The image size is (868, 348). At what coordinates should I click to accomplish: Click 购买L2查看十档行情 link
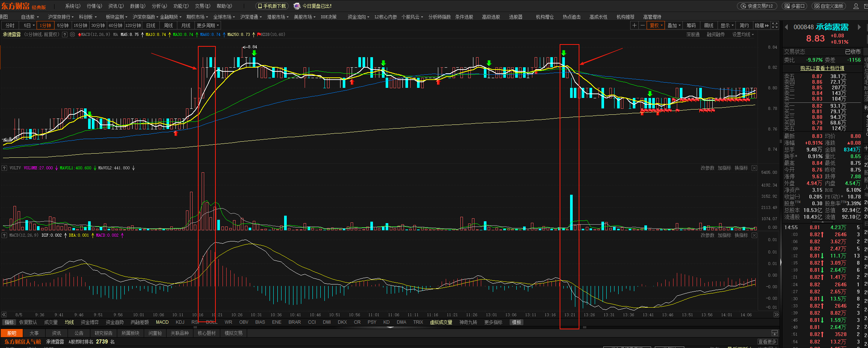[x=822, y=68]
